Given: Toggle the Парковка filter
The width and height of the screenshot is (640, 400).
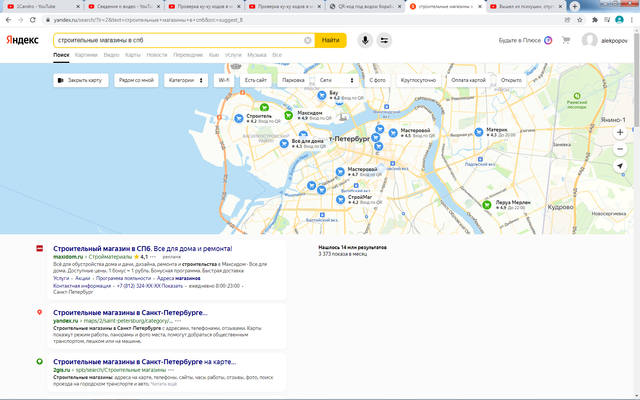Looking at the screenshot, I should (x=293, y=80).
